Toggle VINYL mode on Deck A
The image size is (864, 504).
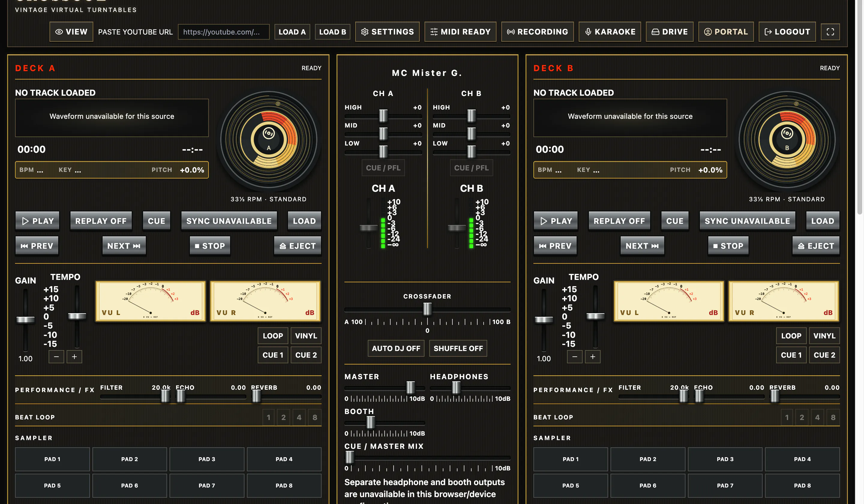click(306, 336)
